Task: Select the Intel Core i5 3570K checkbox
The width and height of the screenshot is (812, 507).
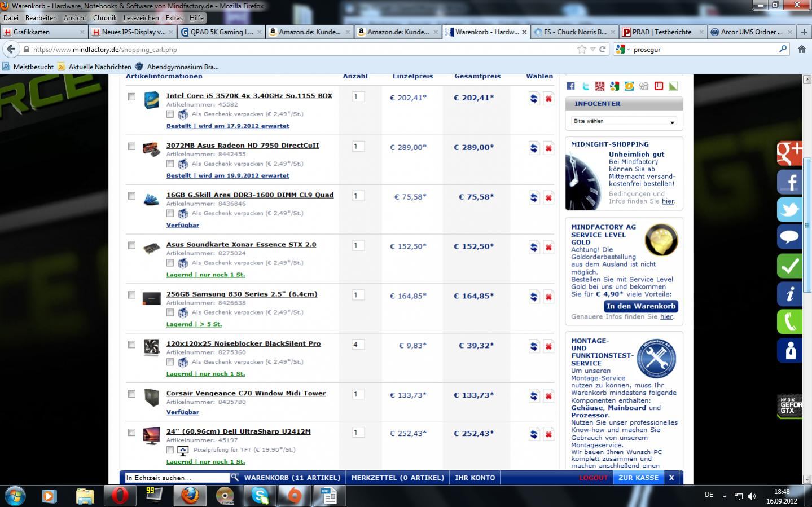Action: click(x=131, y=96)
